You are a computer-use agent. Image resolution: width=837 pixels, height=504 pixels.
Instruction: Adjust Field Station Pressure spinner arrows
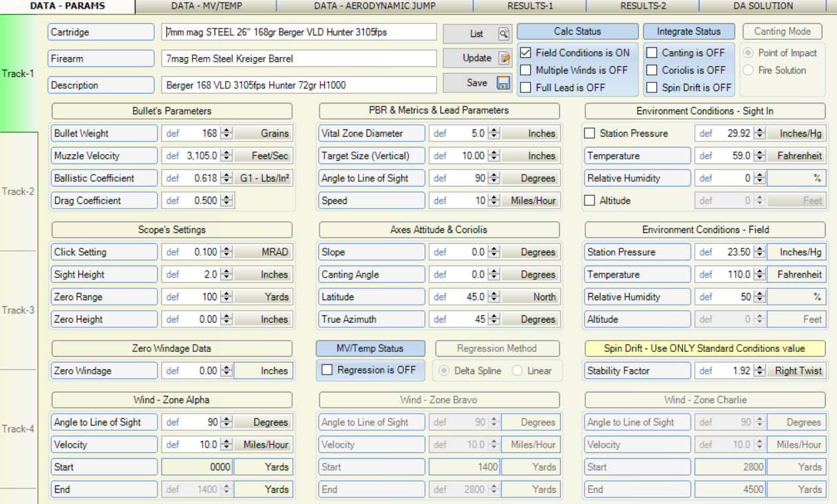(x=760, y=252)
